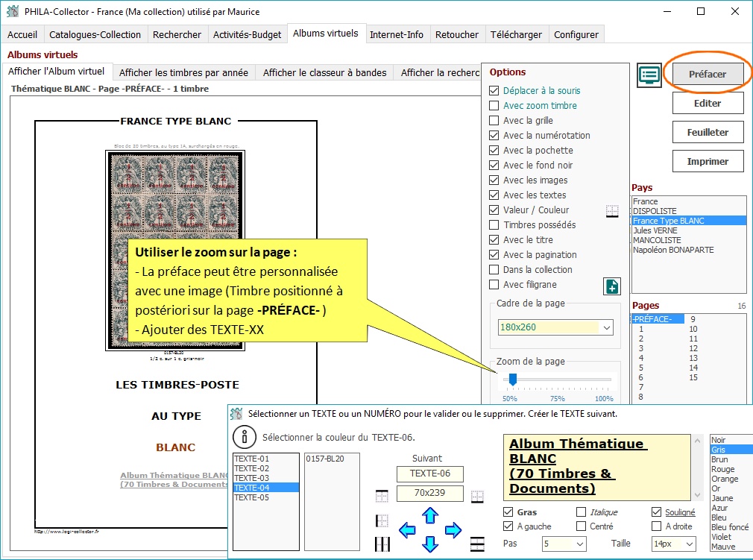Move the text right with the blue arrow
Screen dimensions: 753x560
[453, 530]
